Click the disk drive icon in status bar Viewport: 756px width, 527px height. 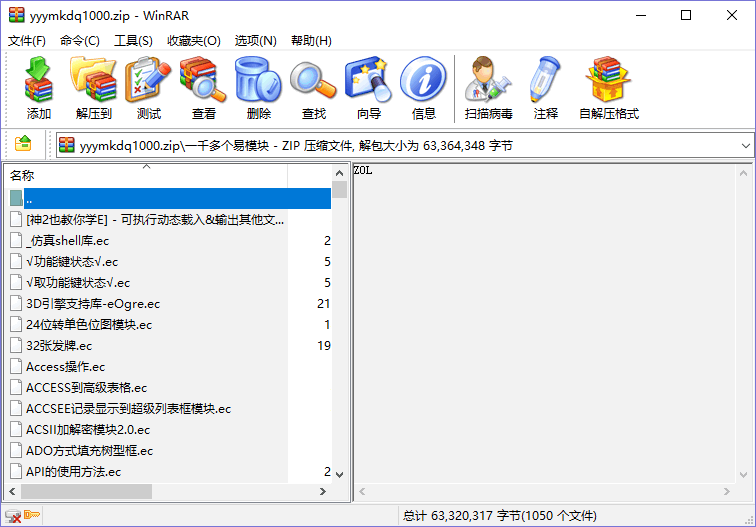tap(13, 516)
